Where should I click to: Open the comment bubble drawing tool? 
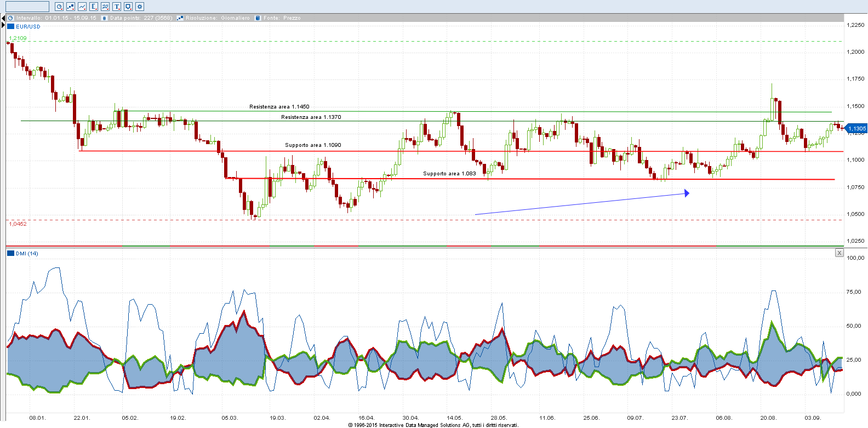click(128, 7)
